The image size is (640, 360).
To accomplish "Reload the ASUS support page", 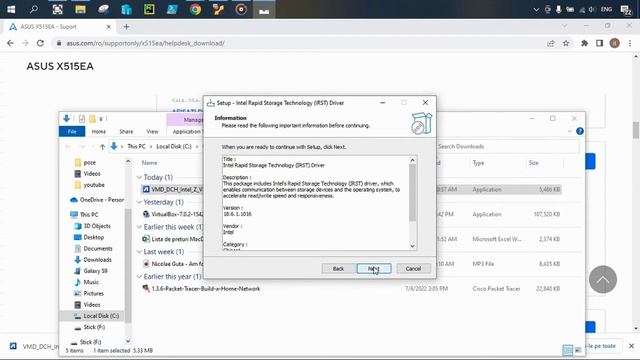I will [40, 43].
